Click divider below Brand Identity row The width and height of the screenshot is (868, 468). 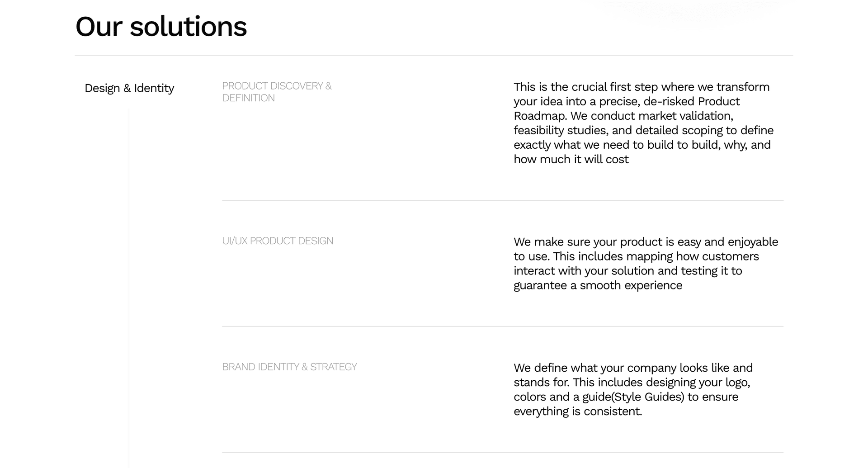[x=503, y=452]
